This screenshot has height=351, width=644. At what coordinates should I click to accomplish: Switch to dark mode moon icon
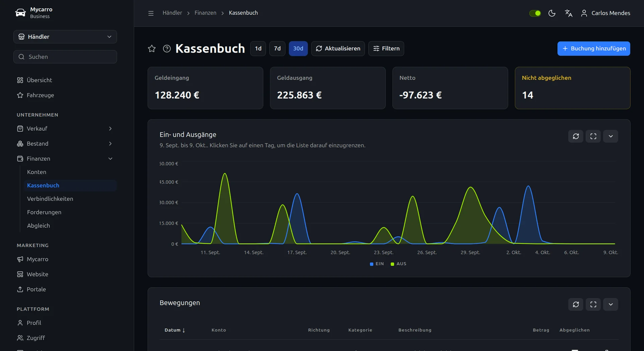[x=552, y=13]
